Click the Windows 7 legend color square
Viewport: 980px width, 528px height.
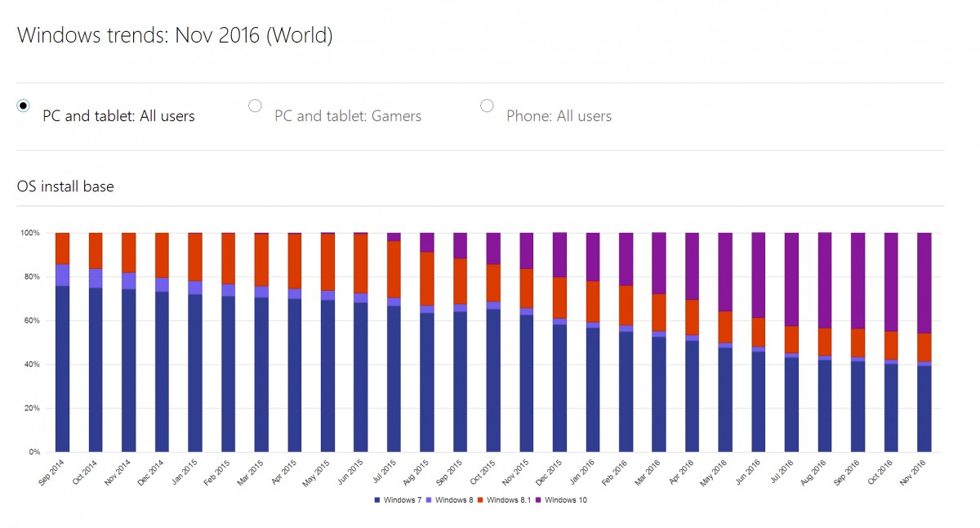click(376, 499)
